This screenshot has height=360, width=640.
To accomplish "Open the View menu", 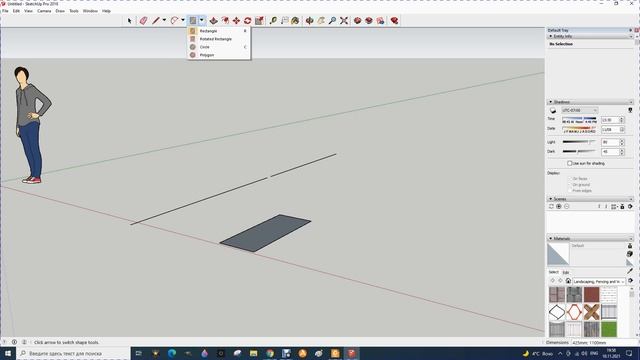I will (x=28, y=11).
